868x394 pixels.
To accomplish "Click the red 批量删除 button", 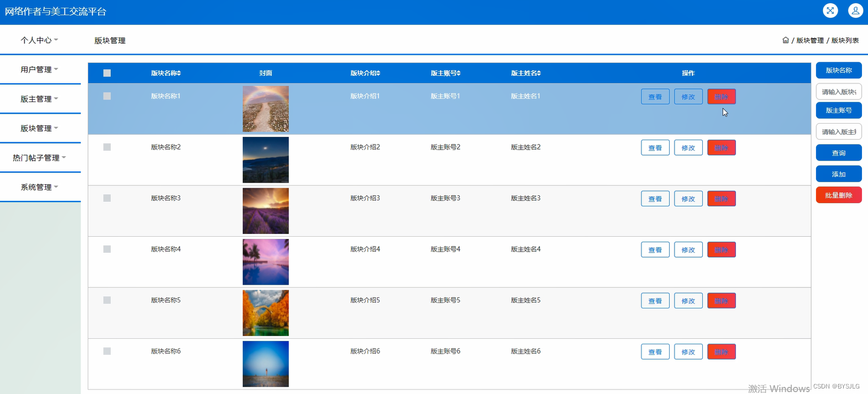I will click(839, 195).
